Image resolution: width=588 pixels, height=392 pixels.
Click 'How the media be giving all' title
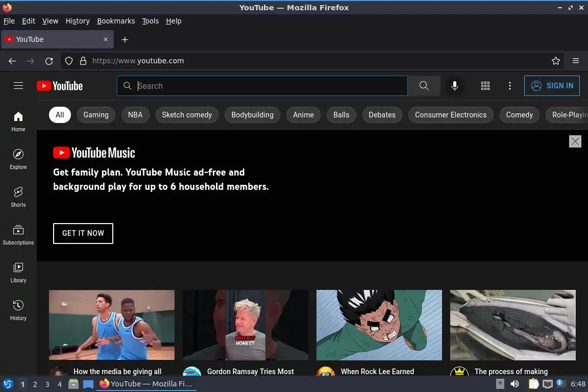coord(117,372)
